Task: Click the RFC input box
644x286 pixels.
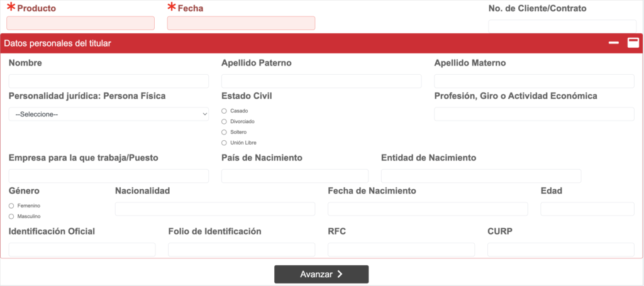Action: point(401,250)
